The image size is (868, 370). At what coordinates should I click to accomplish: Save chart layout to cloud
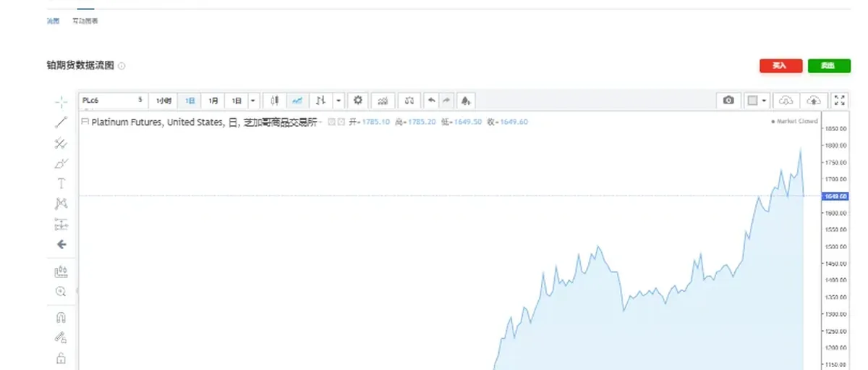[x=814, y=101]
